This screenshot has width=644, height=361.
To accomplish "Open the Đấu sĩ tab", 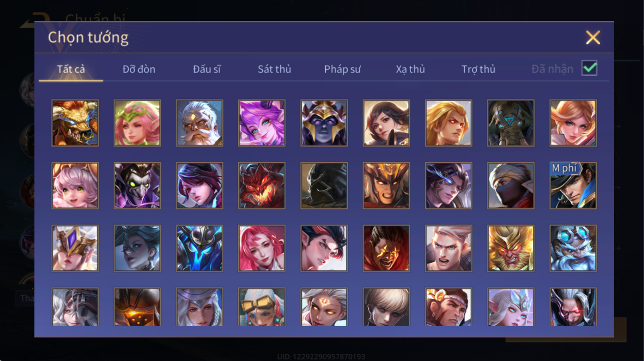I will click(207, 69).
